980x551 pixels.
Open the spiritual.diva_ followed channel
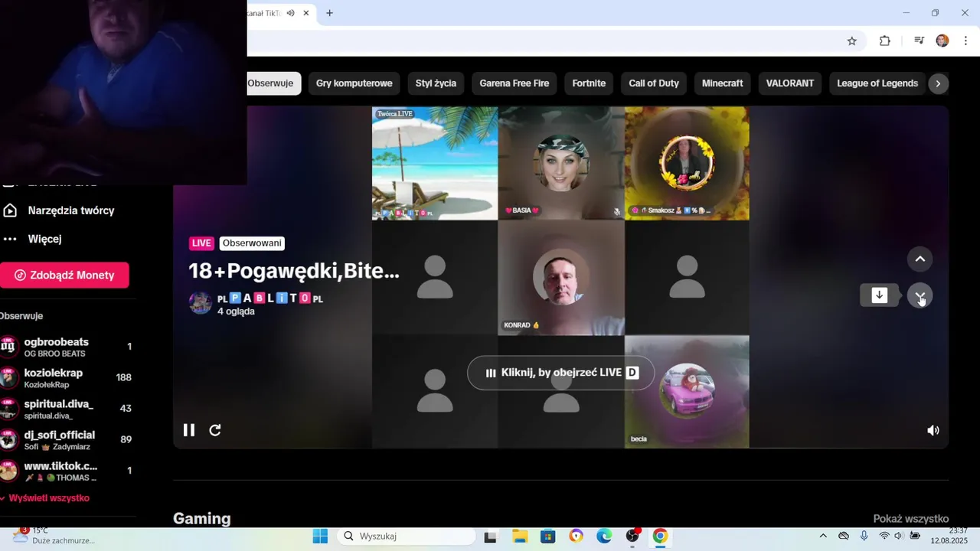67,409
